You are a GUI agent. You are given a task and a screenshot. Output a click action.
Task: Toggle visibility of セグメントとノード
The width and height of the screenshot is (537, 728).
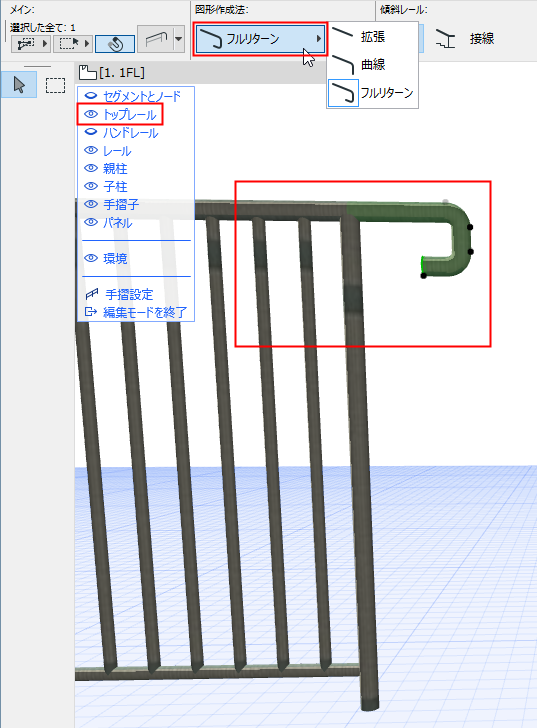(91, 96)
